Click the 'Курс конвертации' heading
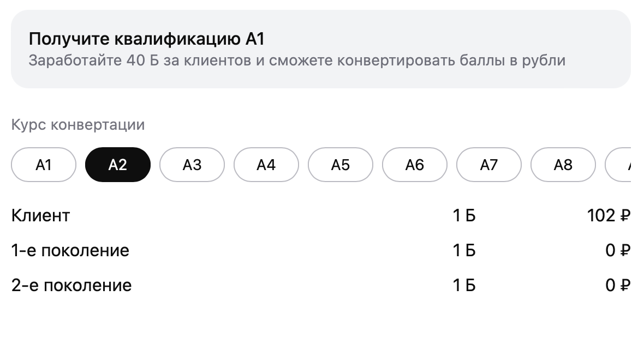This screenshot has width=644, height=362. coord(77,124)
